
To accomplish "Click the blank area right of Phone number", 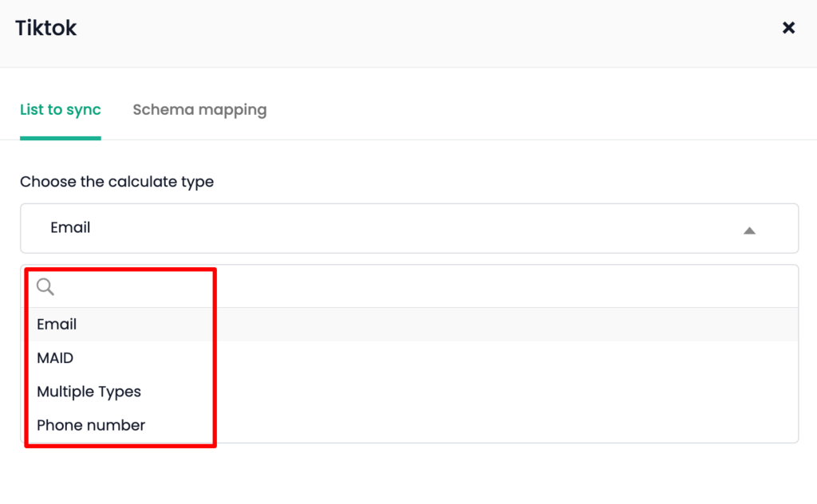I will click(x=469, y=425).
